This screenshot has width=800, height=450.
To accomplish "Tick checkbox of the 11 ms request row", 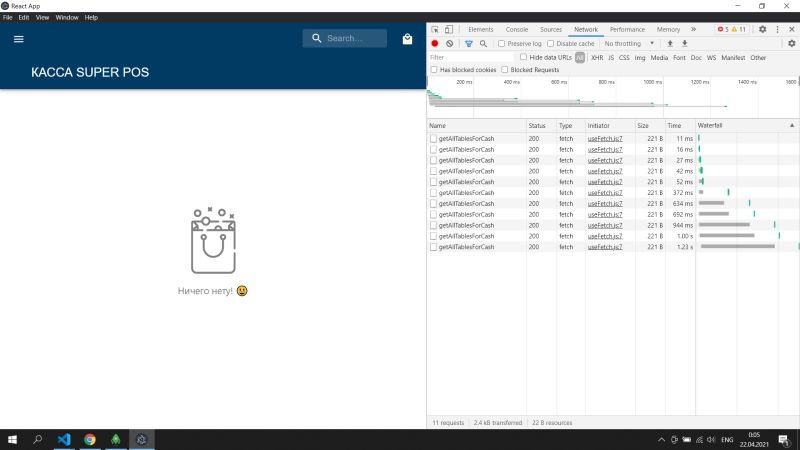I will pos(433,139).
